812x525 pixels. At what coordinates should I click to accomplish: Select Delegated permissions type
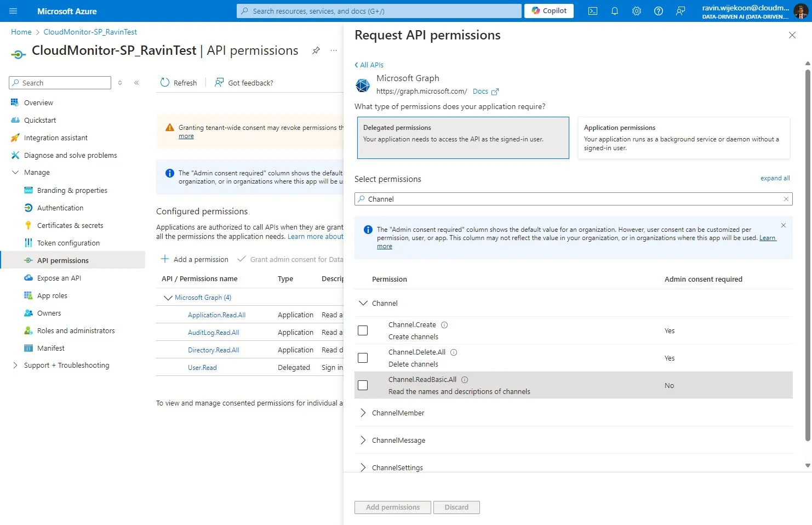click(x=463, y=138)
